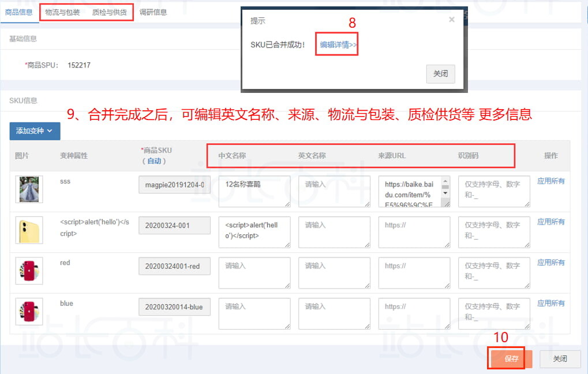The height and width of the screenshot is (374, 588).
Task: Select the 商品信息 tab
Action: 18,12
